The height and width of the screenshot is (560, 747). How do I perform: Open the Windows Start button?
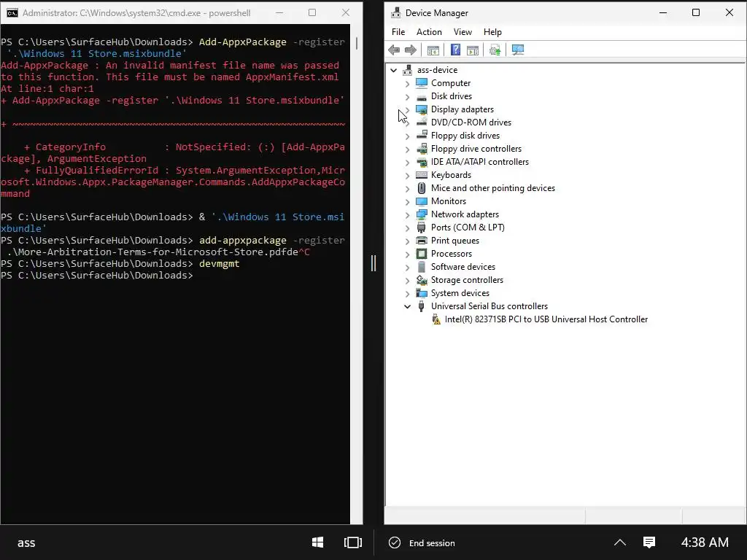pos(318,542)
